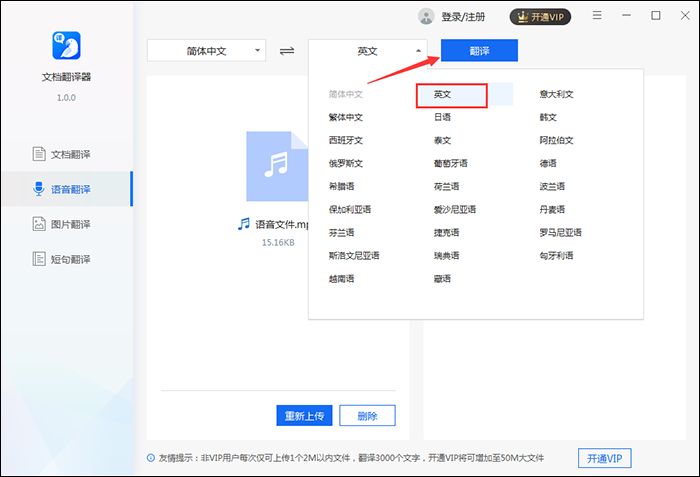The height and width of the screenshot is (477, 700).
Task: Expand the 简体中文 source language dropdown
Action: 207,51
